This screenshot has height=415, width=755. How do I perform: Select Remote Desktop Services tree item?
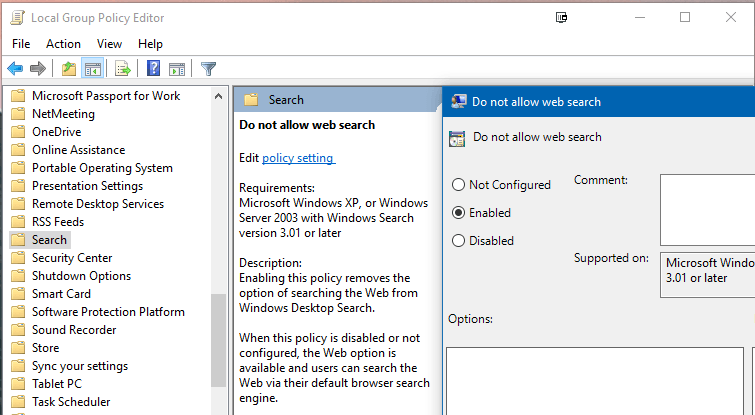[98, 204]
